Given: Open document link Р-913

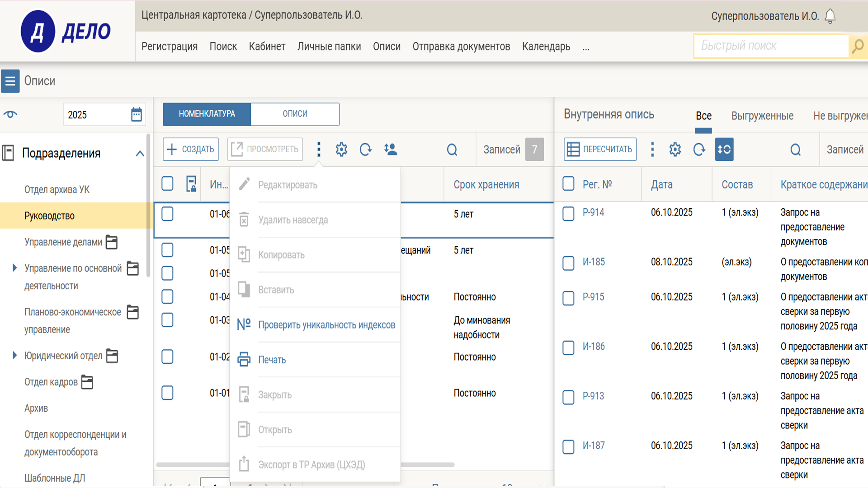Looking at the screenshot, I should [593, 396].
